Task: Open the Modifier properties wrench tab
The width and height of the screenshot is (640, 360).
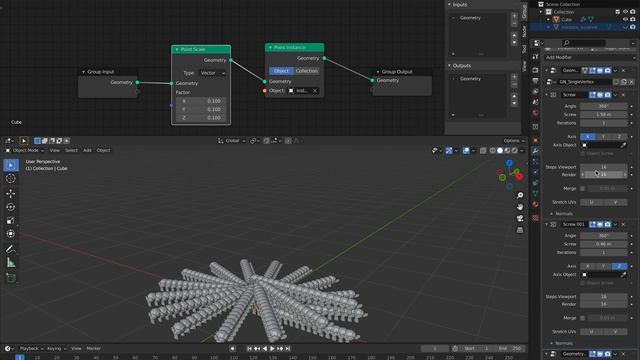Action: 536,151
